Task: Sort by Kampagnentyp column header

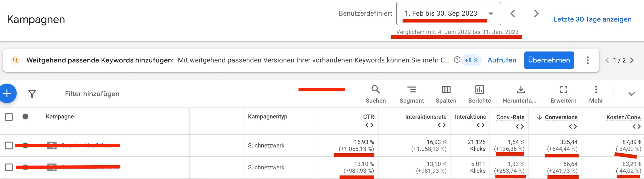Action: 267,117
